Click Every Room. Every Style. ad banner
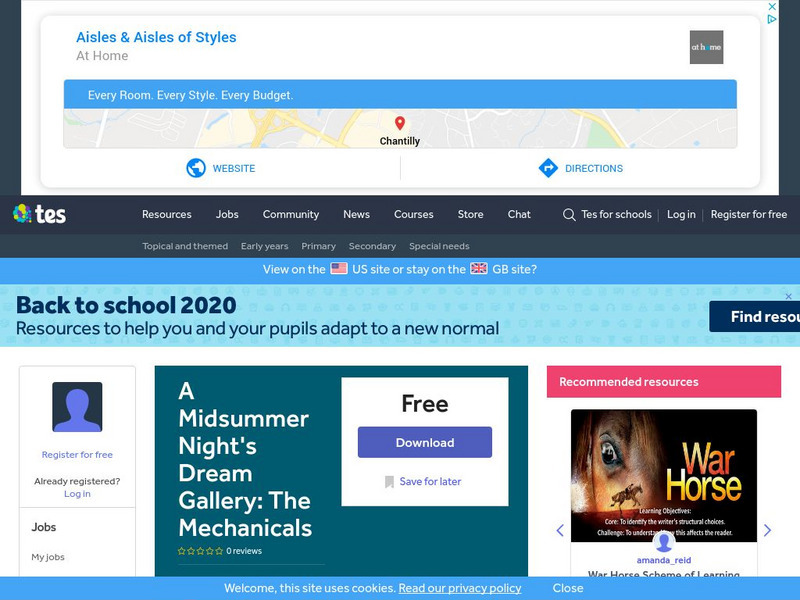Screen dimensions: 800x600 click(x=400, y=94)
